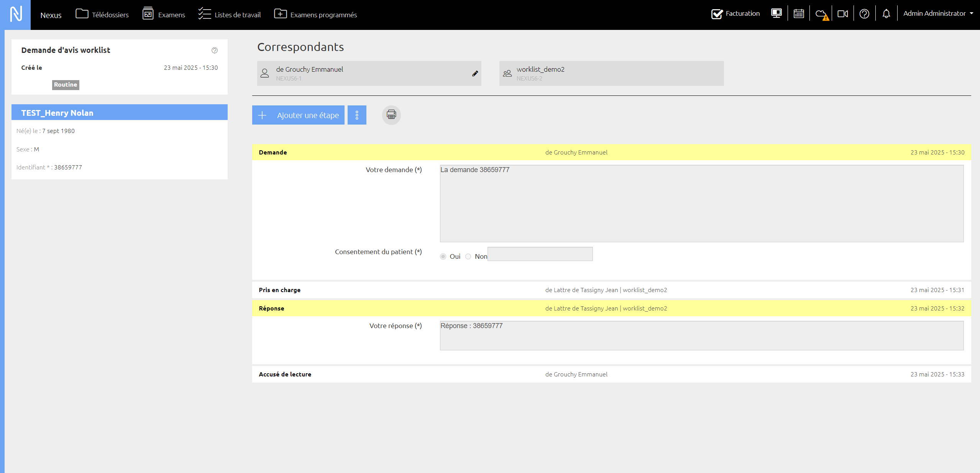The width and height of the screenshot is (980, 473).
Task: Click the cloud warning icon
Action: 821,15
